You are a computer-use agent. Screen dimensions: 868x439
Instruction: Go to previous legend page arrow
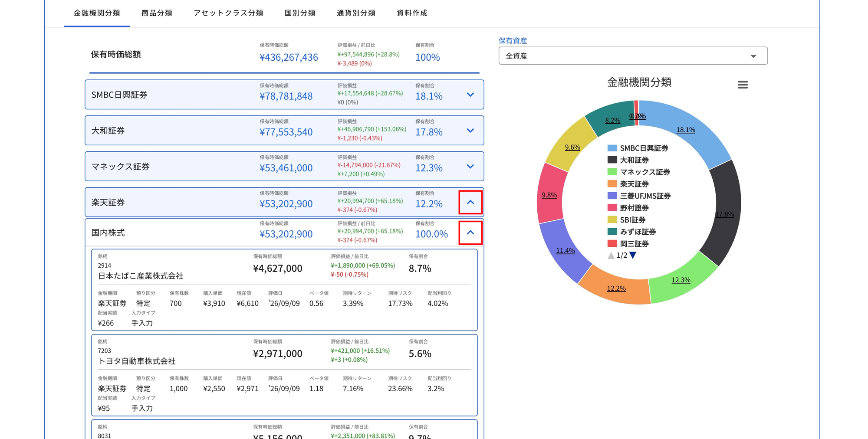[611, 256]
